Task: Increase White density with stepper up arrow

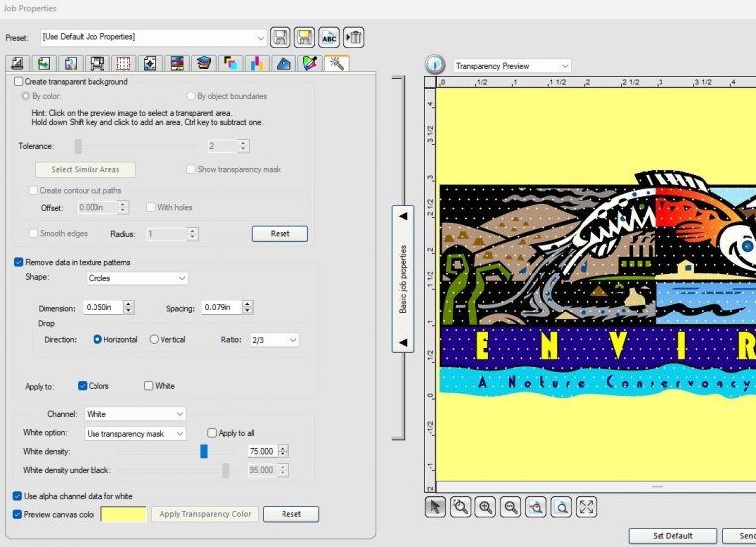Action: point(283,448)
